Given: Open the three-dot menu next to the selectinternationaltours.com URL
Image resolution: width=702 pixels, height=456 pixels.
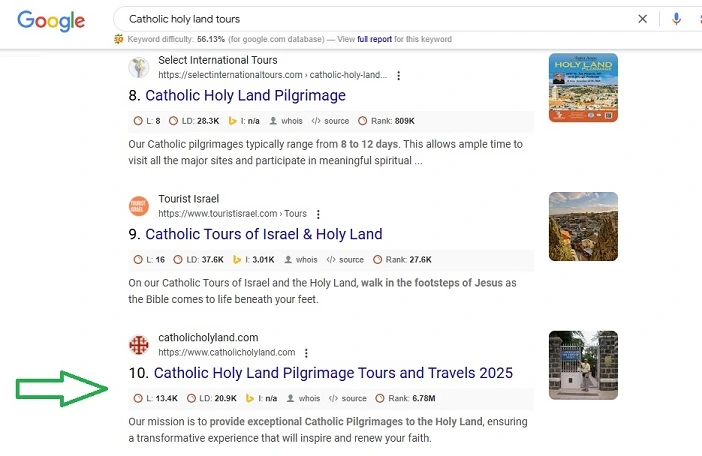Looking at the screenshot, I should pyautogui.click(x=398, y=76).
